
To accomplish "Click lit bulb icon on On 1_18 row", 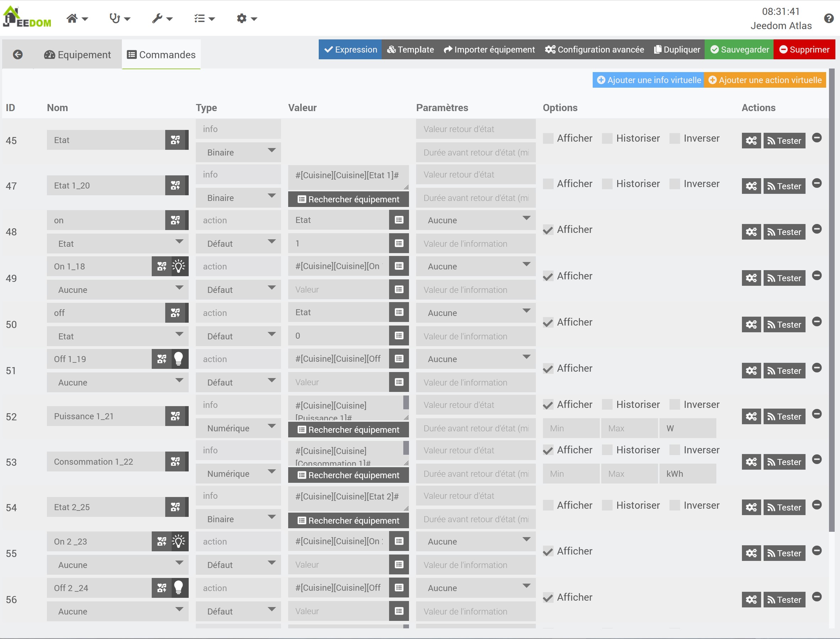I will pyautogui.click(x=178, y=266).
